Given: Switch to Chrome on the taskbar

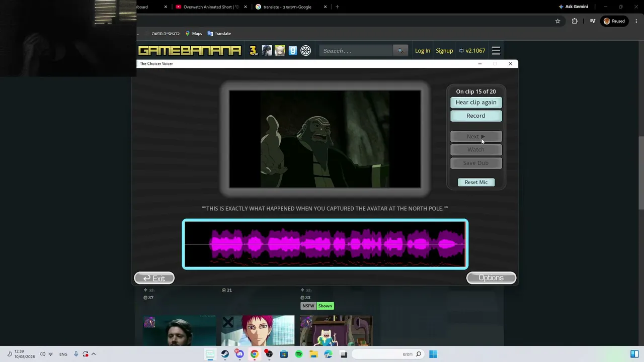Looking at the screenshot, I should coord(255,354).
